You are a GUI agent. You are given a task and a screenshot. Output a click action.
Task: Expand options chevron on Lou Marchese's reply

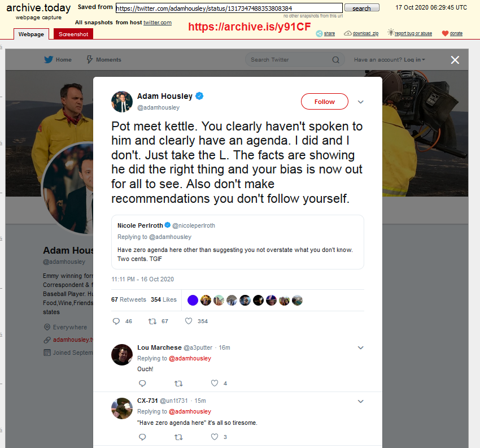coord(361,347)
